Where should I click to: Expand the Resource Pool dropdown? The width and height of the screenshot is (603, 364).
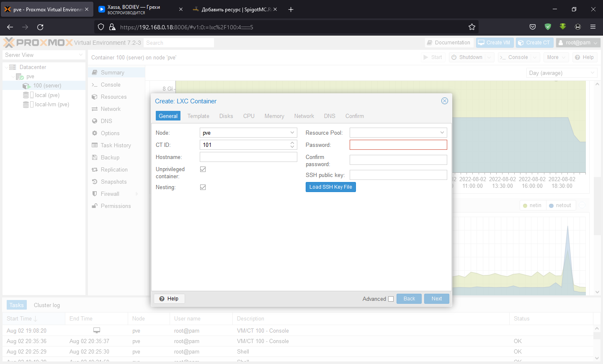[442, 133]
